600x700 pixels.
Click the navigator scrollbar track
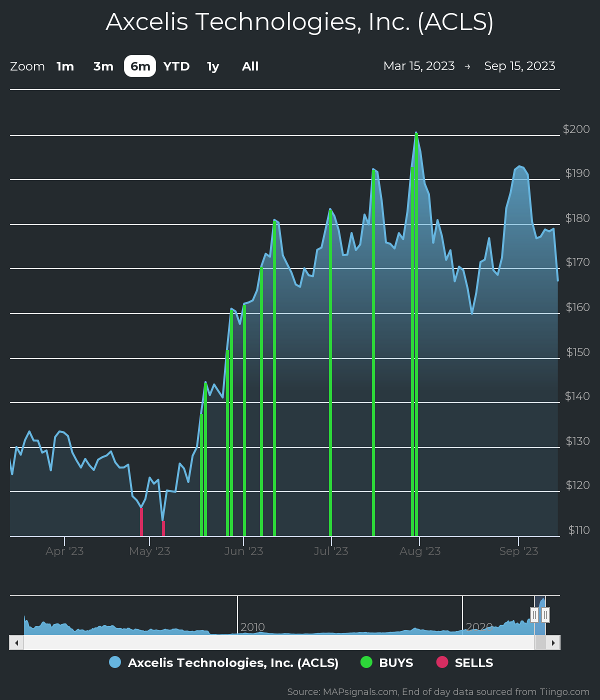pos(279,642)
